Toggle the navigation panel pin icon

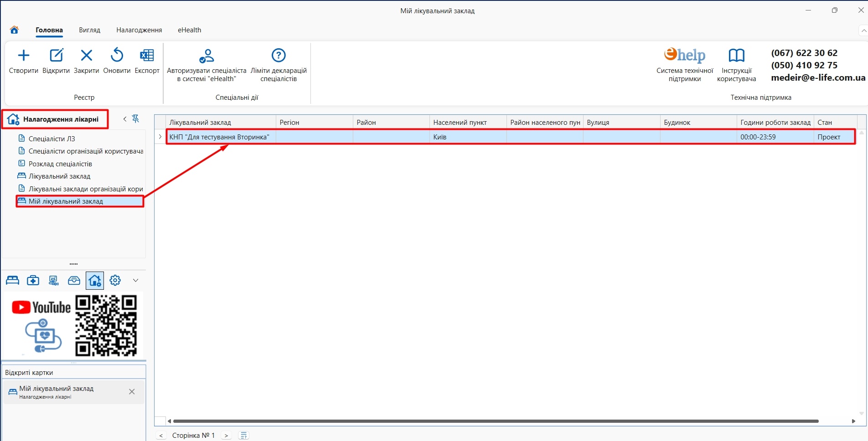pos(135,119)
